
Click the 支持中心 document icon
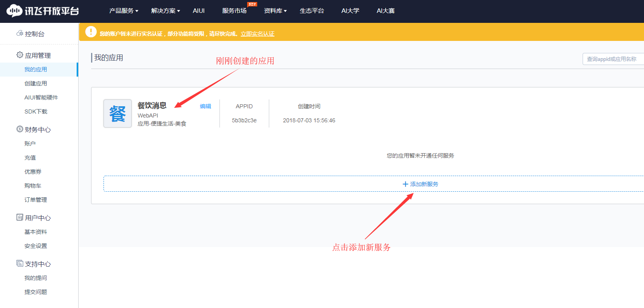(x=20, y=263)
